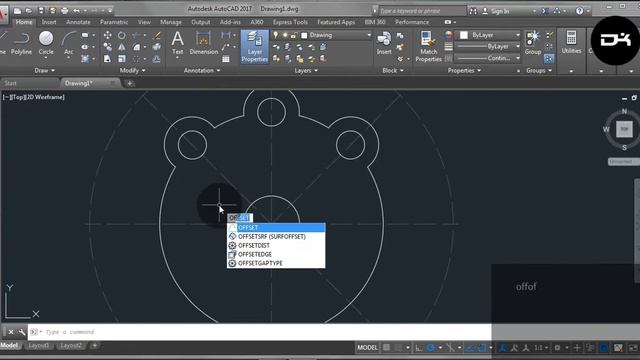Image resolution: width=640 pixels, height=360 pixels.
Task: Choose OFFSETSRF (SURFOFFSET) suggestion
Action: (x=276, y=236)
